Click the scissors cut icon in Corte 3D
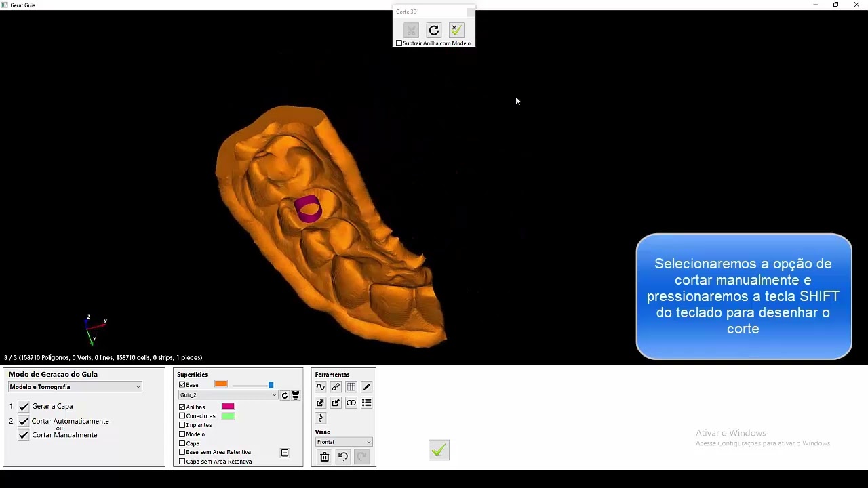This screenshot has width=868, height=488. pyautogui.click(x=411, y=30)
